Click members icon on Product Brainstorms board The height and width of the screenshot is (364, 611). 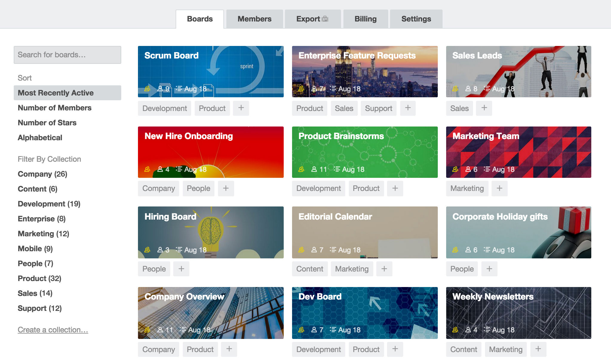coord(314,169)
